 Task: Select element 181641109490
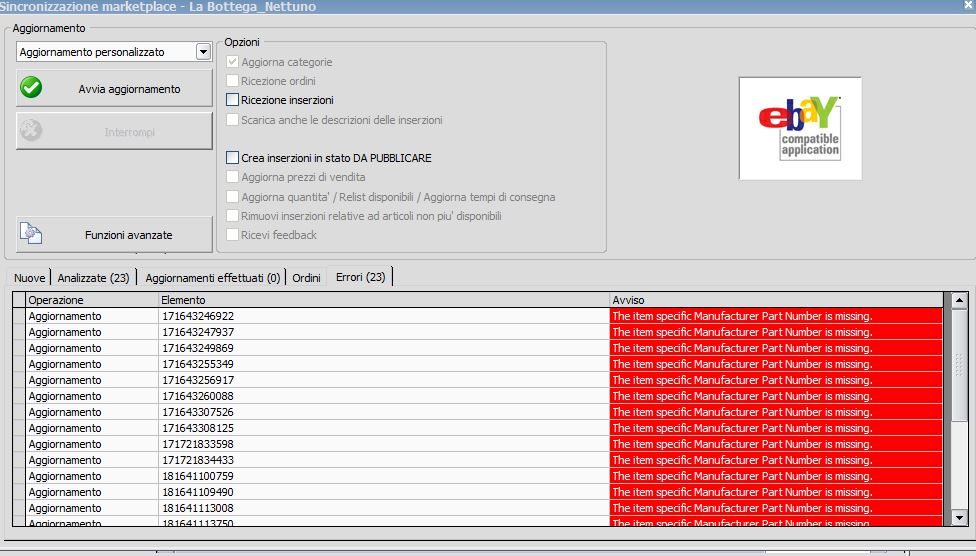384,492
